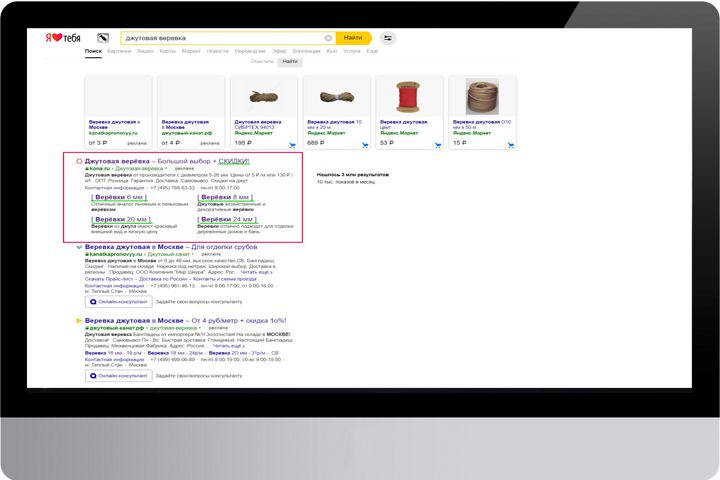This screenshot has height=480, width=720.
Task: Open 'Веревка джутовая в Москве – Для отделки срубов' result
Action: tap(171, 247)
